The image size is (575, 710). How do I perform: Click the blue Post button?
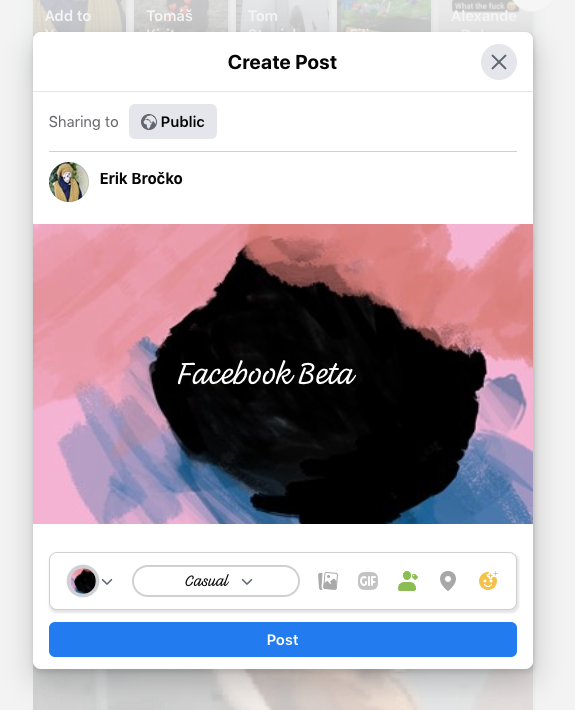pyautogui.click(x=283, y=639)
